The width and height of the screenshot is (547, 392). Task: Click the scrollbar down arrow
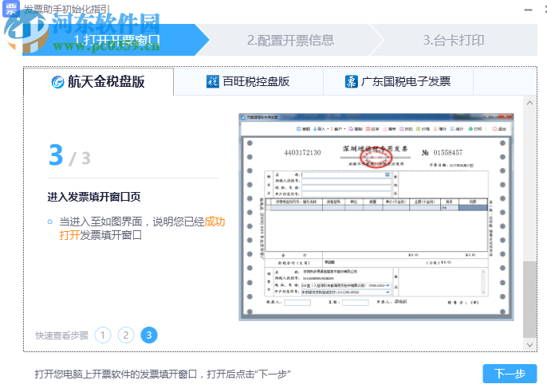(x=529, y=345)
